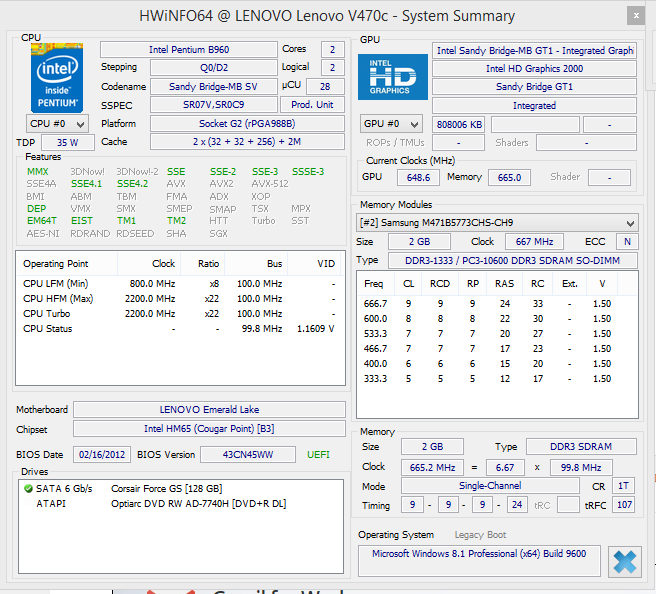656x594 pixels.
Task: Expand the Samsung memory module dropdown
Action: coord(497,222)
